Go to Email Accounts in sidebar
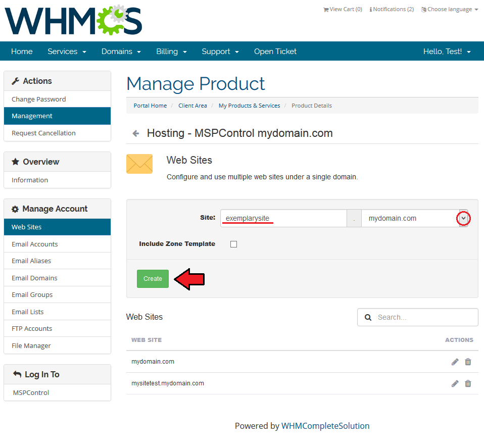 [35, 244]
